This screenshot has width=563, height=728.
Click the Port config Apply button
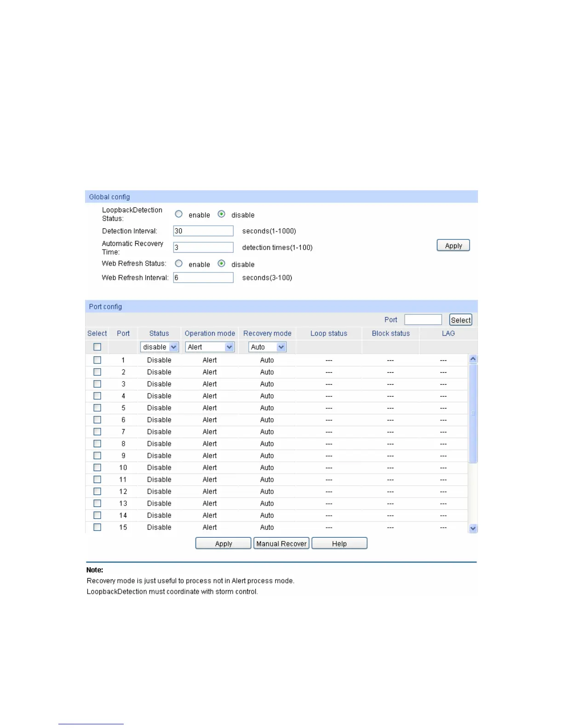(x=224, y=543)
